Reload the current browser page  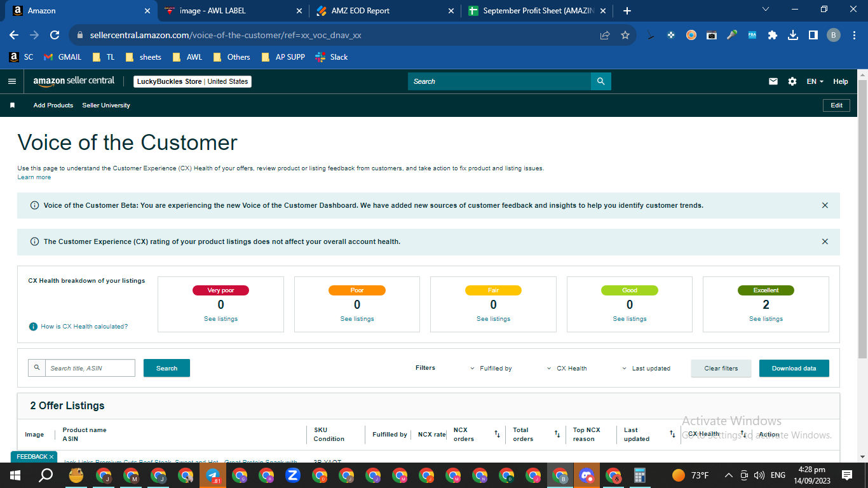(55, 36)
